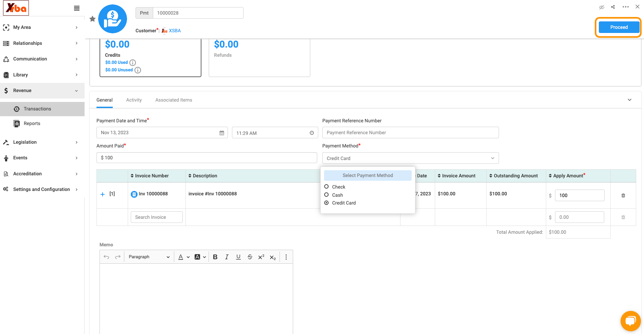This screenshot has height=334, width=644.
Task: Show more memo toolbar options
Action: [x=286, y=257]
